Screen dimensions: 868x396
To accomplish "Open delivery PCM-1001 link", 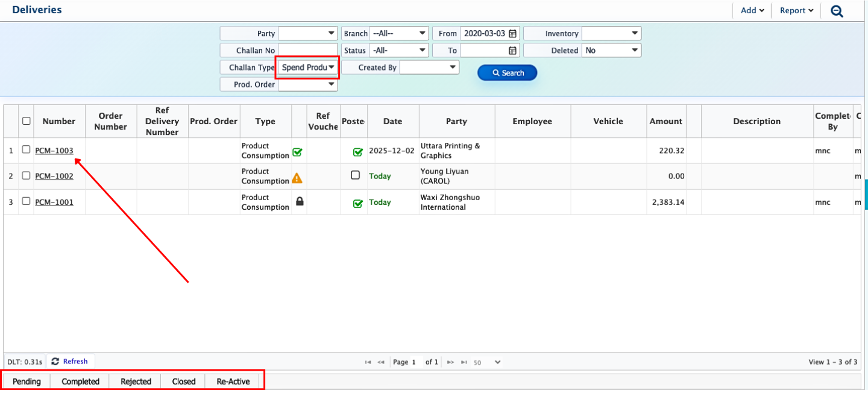I will coord(54,202).
